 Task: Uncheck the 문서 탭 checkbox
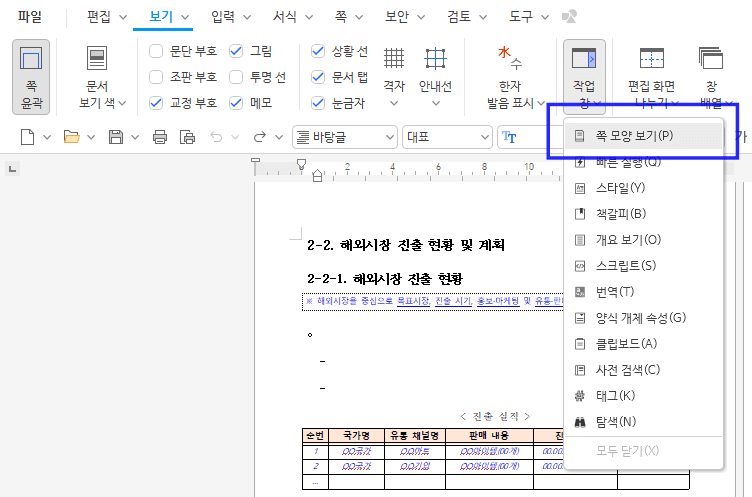pyautogui.click(x=318, y=77)
